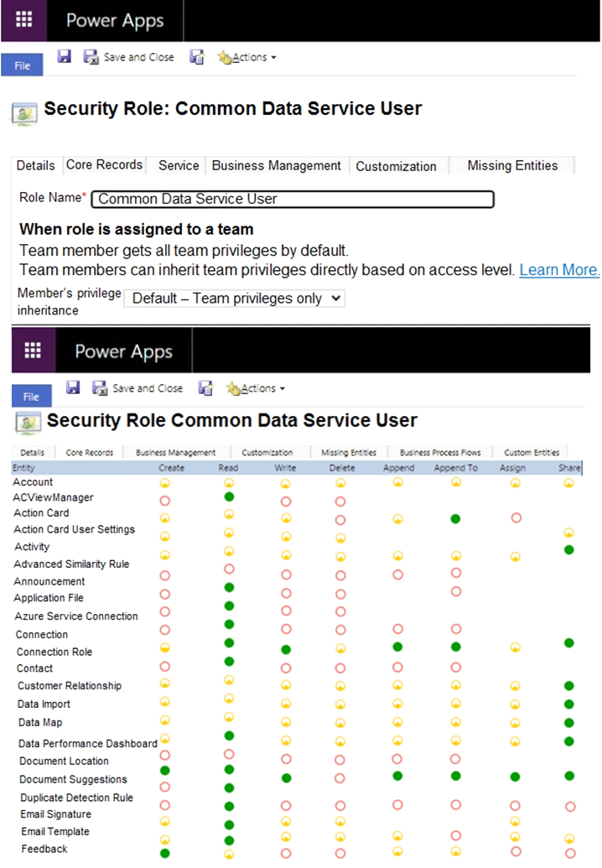Click Save and New icon in upper toolbar

coord(197,57)
